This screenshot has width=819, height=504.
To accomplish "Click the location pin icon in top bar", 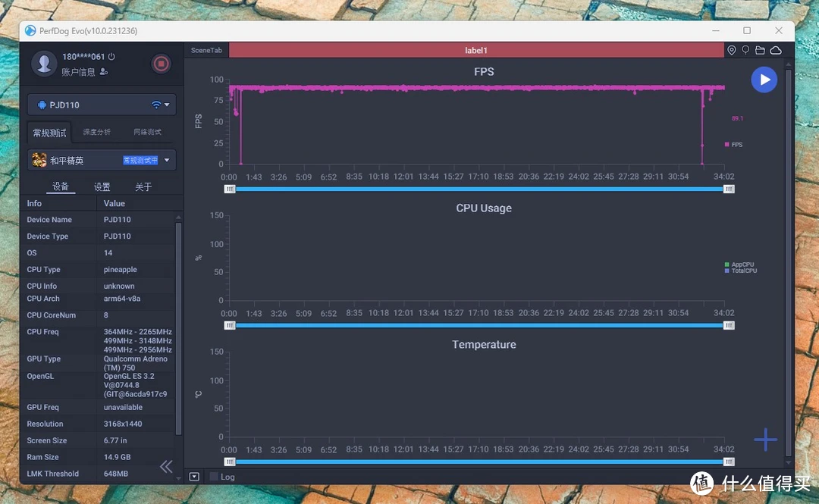I will [x=731, y=50].
